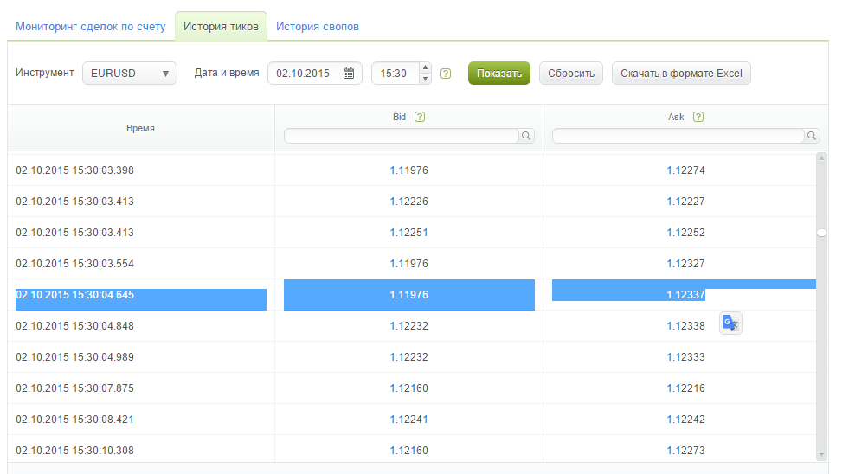Select the row timestamped 15:30:03.554

click(x=412, y=264)
